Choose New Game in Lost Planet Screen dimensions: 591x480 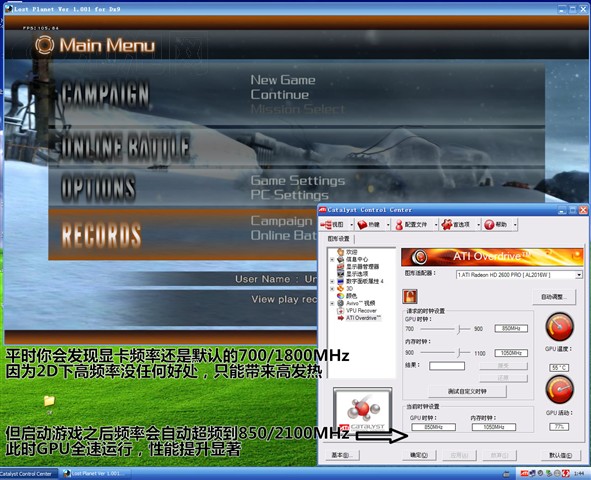coord(283,80)
